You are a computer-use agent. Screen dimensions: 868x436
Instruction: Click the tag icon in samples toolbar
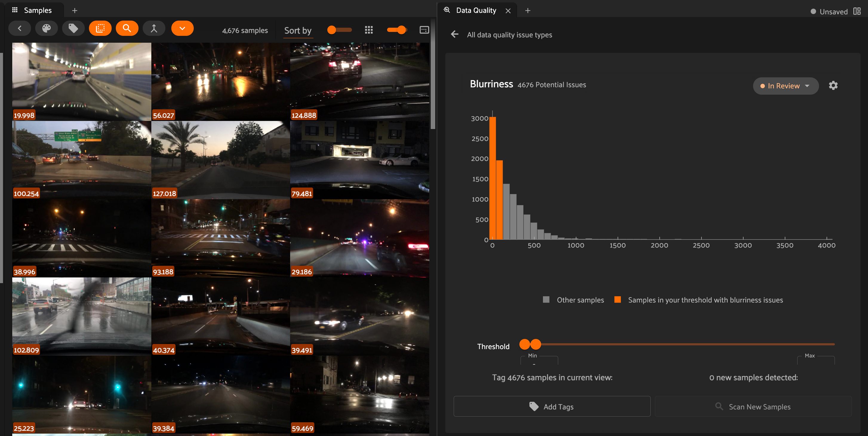73,28
